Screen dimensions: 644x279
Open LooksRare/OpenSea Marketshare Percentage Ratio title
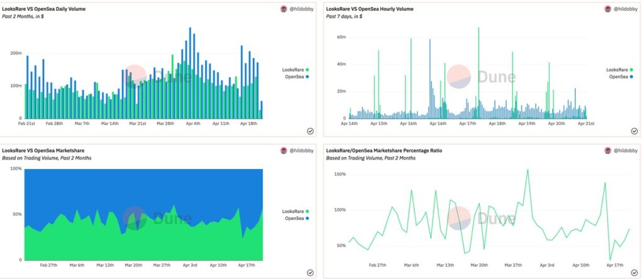[384, 151]
